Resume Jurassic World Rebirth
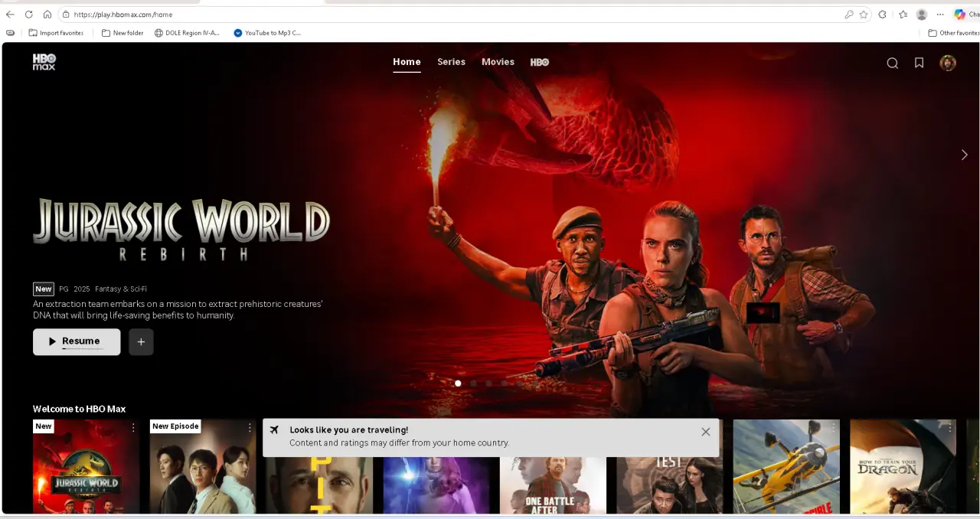This screenshot has height=519, width=980. (77, 341)
